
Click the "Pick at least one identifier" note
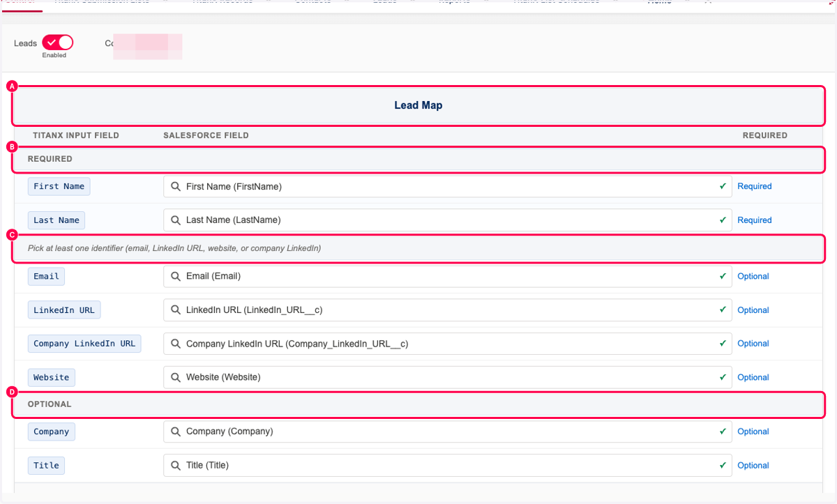pos(174,248)
